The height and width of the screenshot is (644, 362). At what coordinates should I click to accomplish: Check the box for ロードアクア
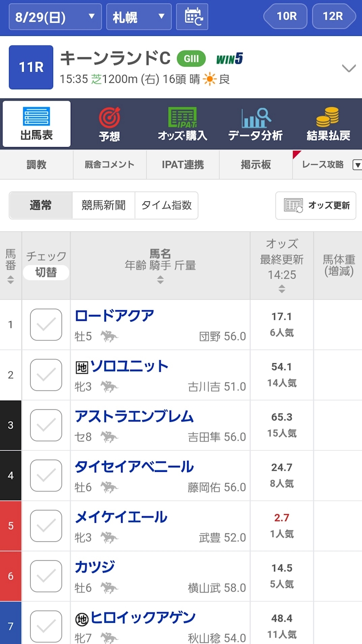(x=46, y=325)
